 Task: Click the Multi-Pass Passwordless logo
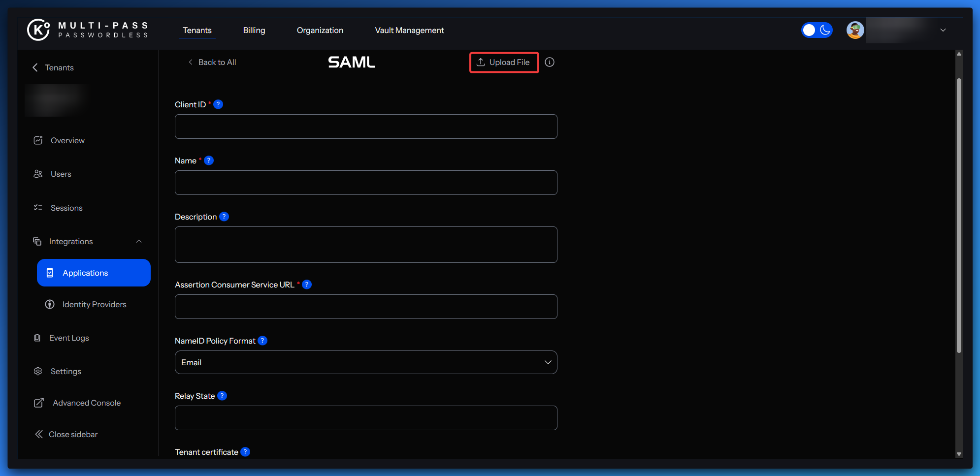pos(88,30)
